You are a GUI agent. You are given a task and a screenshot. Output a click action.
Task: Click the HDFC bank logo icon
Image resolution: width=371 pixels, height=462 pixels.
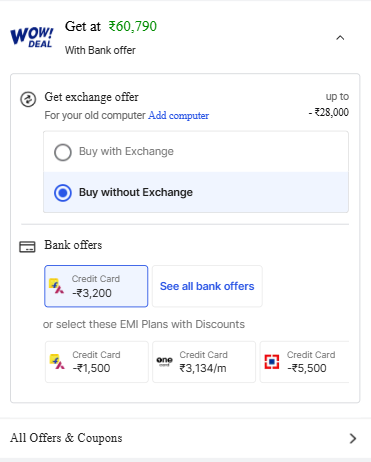coord(272,362)
